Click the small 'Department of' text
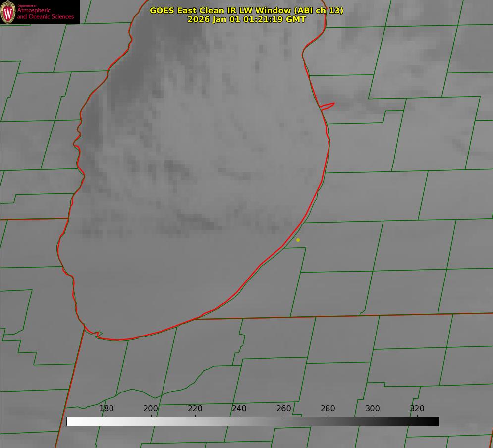493x448 pixels. pos(27,6)
